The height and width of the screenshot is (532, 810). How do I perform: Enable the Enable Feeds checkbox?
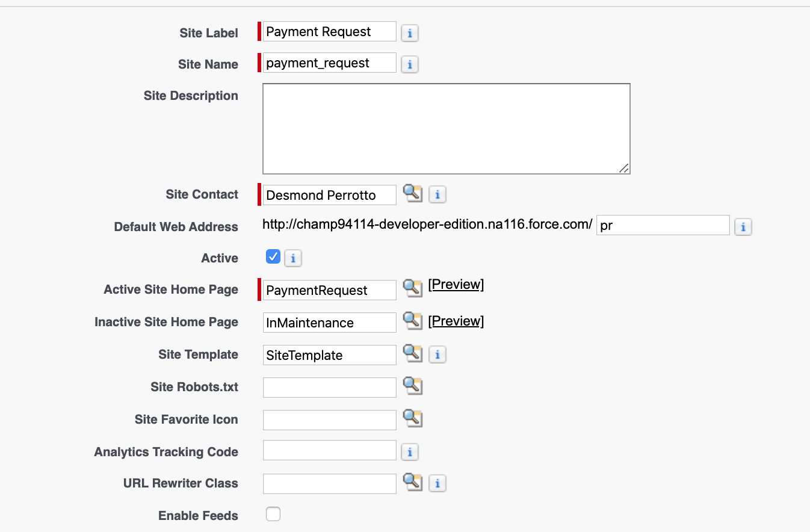pos(273,514)
